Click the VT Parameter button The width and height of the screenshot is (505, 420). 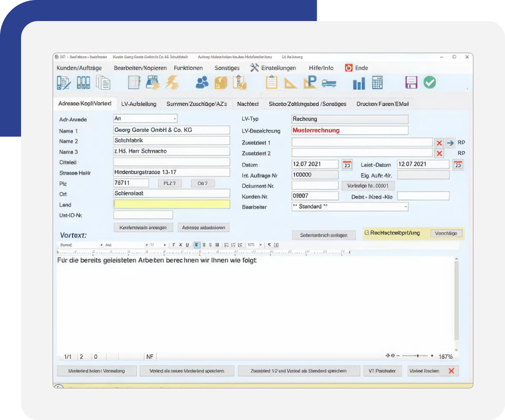click(382, 371)
